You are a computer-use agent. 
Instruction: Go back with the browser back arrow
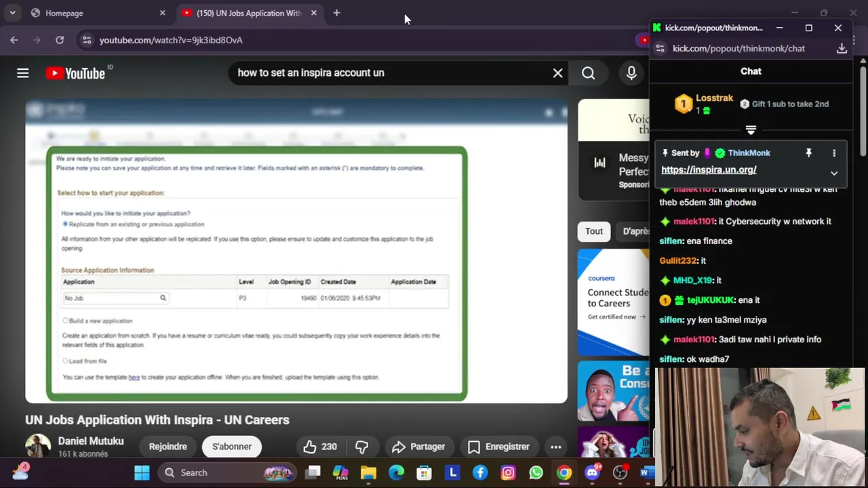pyautogui.click(x=14, y=40)
